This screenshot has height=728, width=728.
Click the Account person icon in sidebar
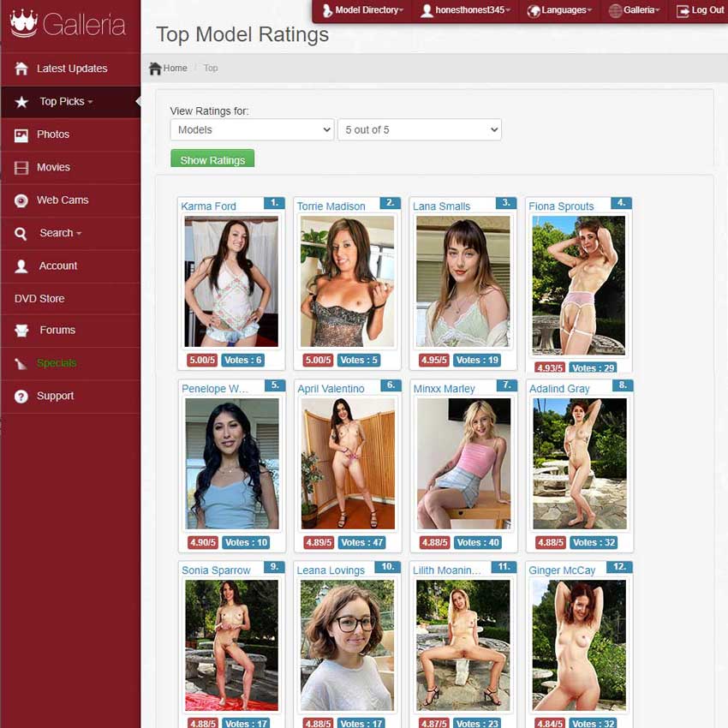[21, 266]
